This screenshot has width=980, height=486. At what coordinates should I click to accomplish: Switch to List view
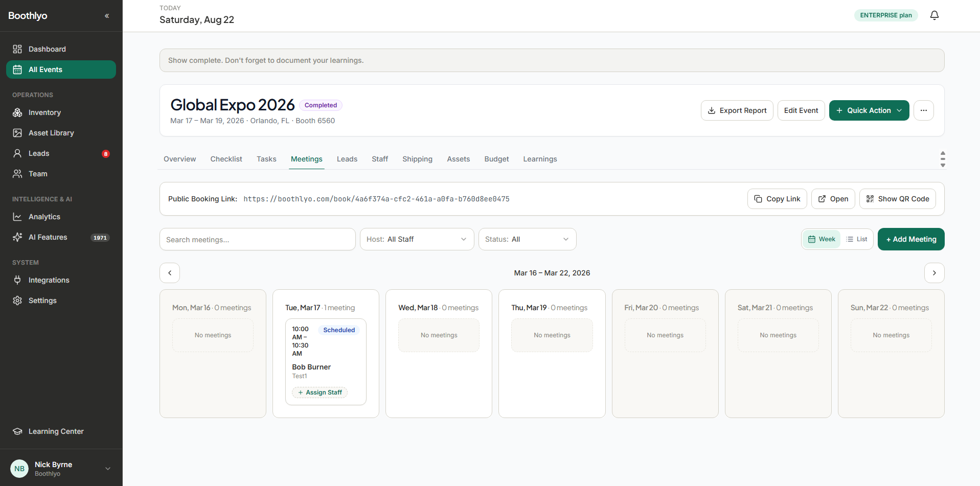pos(856,239)
